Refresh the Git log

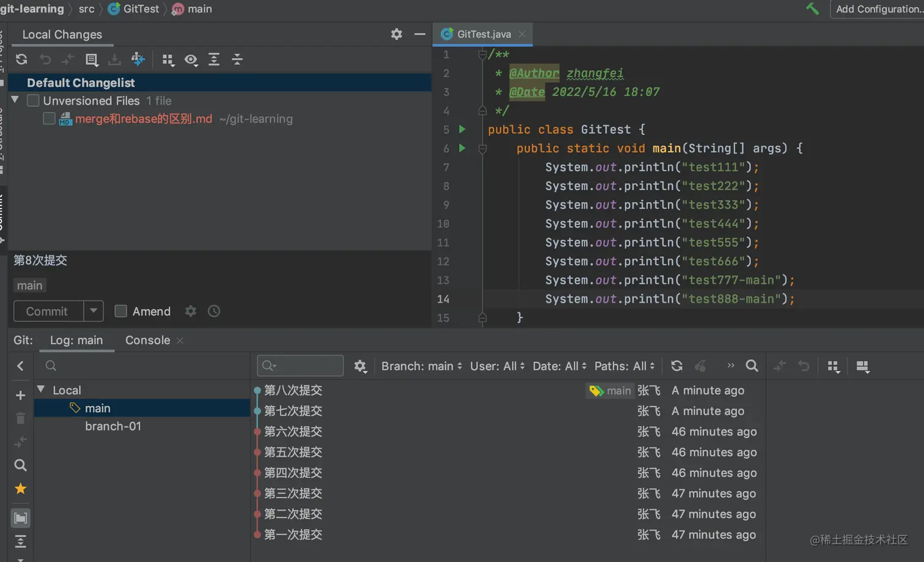tap(676, 366)
